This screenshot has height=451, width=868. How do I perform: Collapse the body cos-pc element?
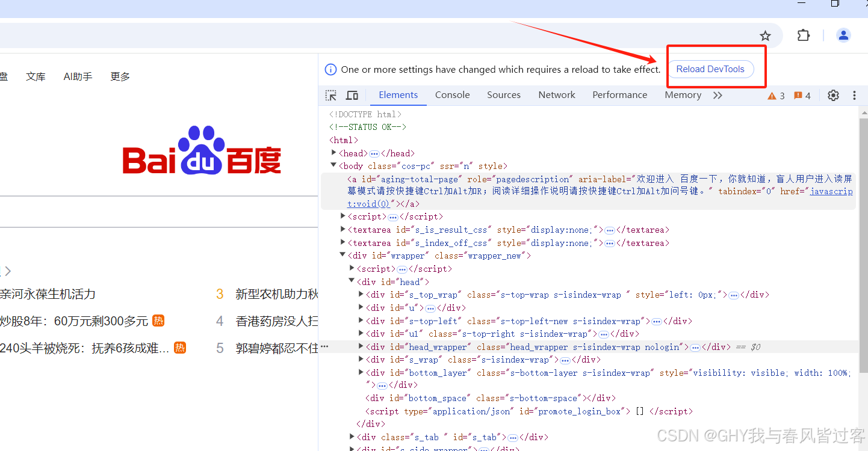tap(334, 165)
